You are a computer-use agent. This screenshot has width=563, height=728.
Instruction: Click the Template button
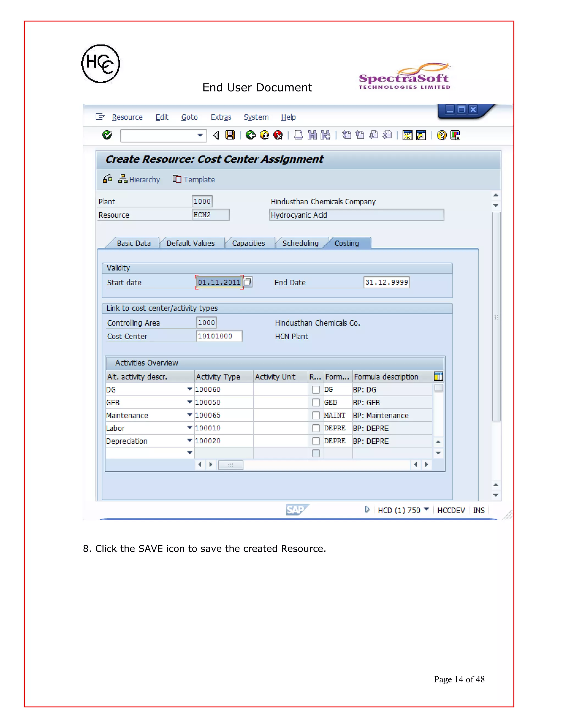point(194,179)
